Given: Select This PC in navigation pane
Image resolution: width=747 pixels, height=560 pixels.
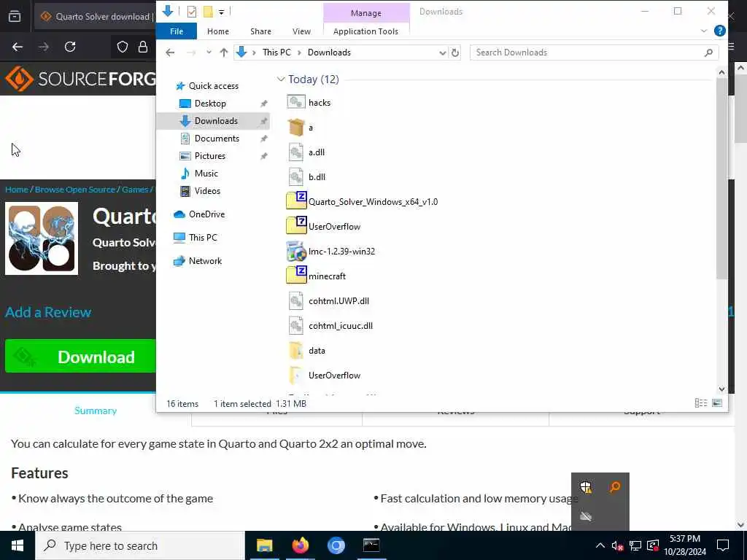Looking at the screenshot, I should 203,238.
